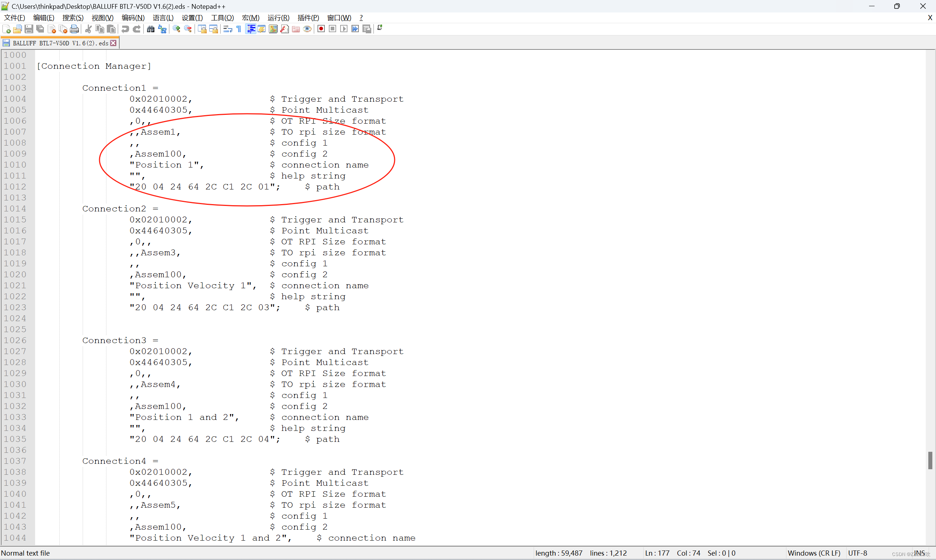This screenshot has width=936, height=560.
Task: Copy selection toolbar icon
Action: (100, 29)
